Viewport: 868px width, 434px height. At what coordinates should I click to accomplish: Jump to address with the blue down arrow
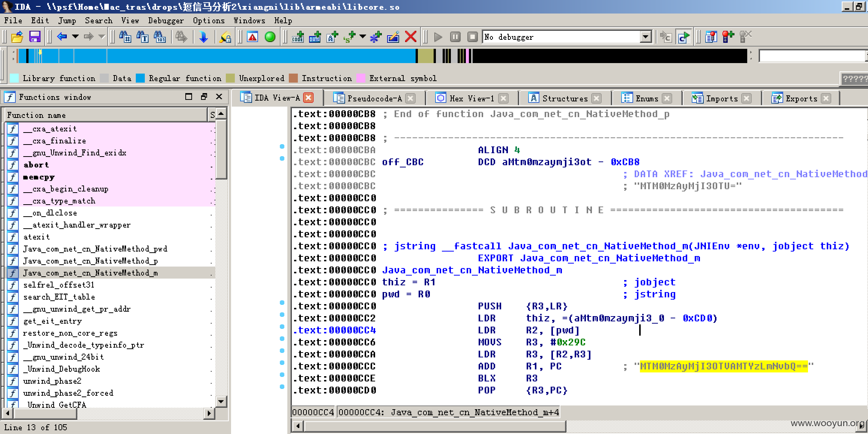203,37
